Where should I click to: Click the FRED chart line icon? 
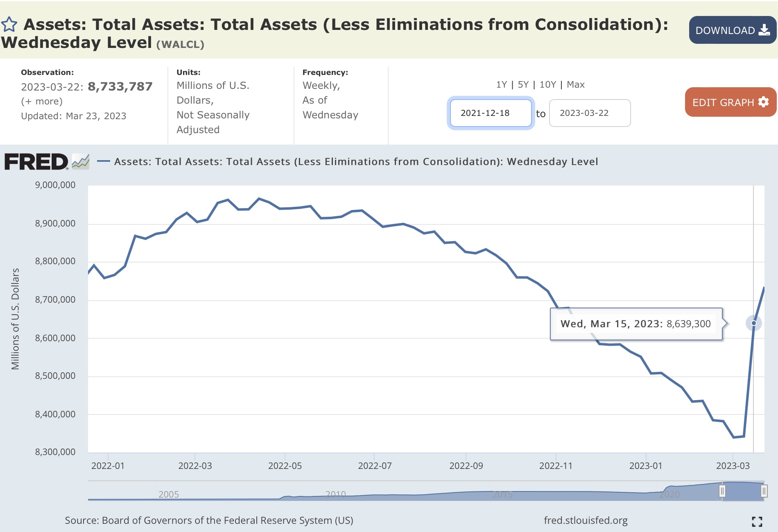[x=81, y=162]
